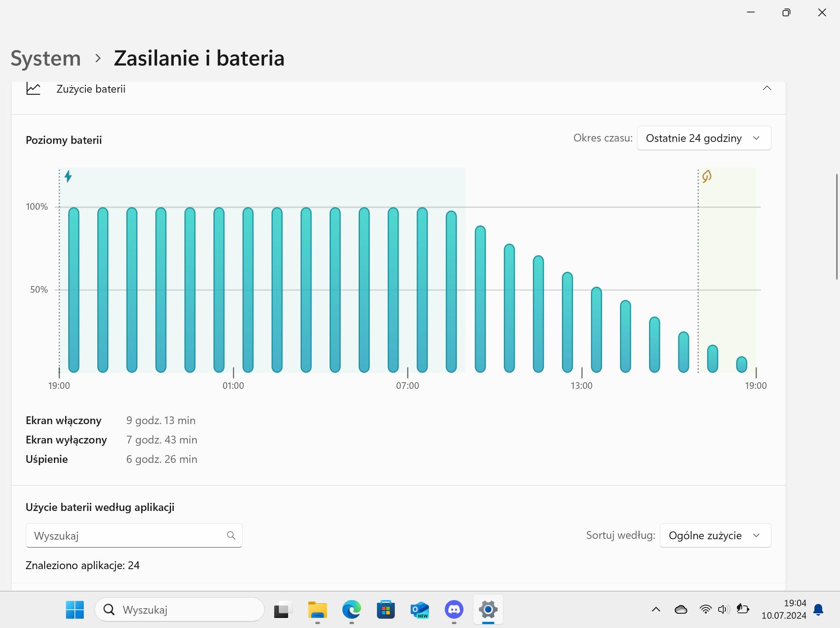The height and width of the screenshot is (628, 840).
Task: Click the OneDrive cloud tray icon
Action: click(x=681, y=610)
